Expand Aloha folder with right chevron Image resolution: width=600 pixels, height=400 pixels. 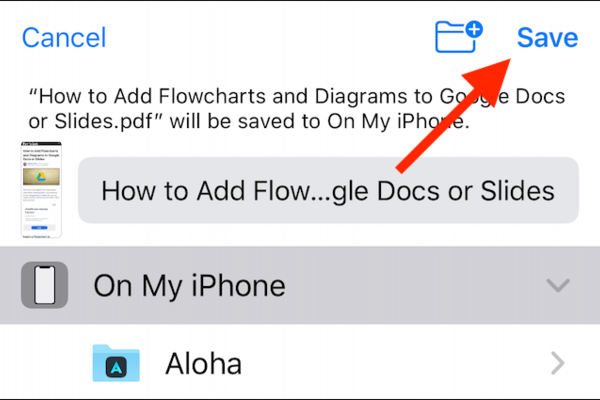[558, 363]
